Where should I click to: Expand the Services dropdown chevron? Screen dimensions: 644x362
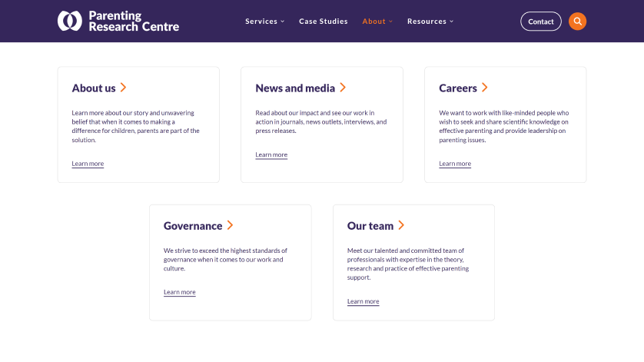coord(283,22)
